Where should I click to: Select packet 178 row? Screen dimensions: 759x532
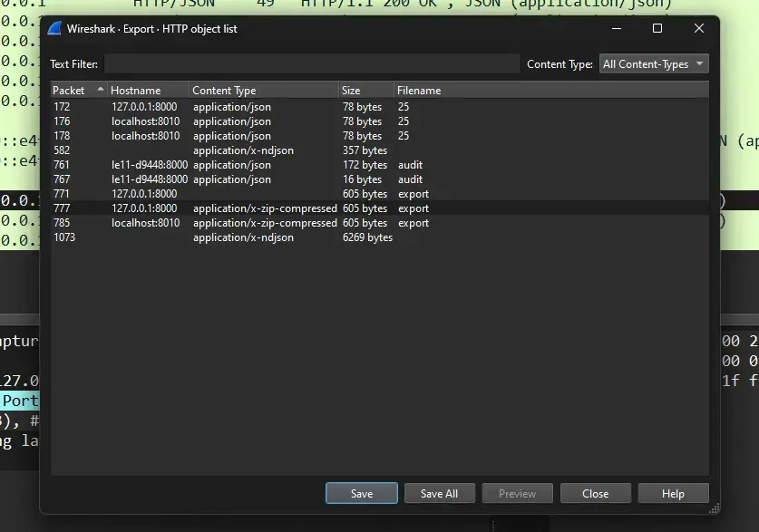[379, 136]
